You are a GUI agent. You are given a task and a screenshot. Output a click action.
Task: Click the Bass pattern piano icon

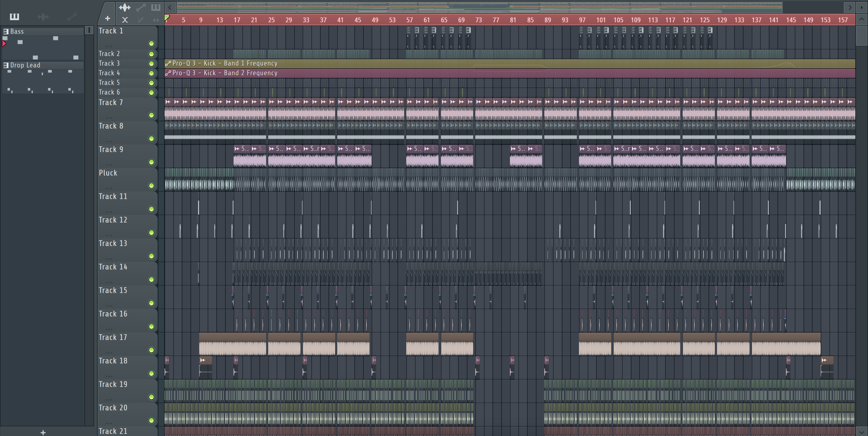6,31
